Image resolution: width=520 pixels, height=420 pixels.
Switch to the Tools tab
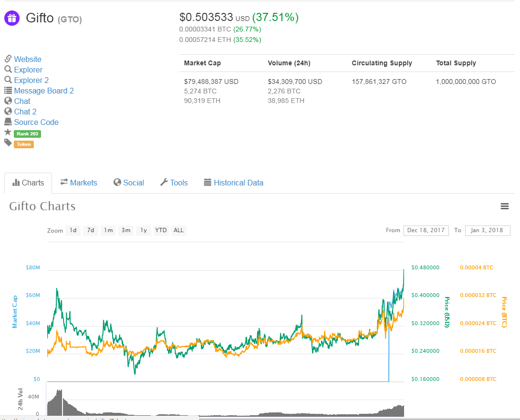click(x=174, y=183)
